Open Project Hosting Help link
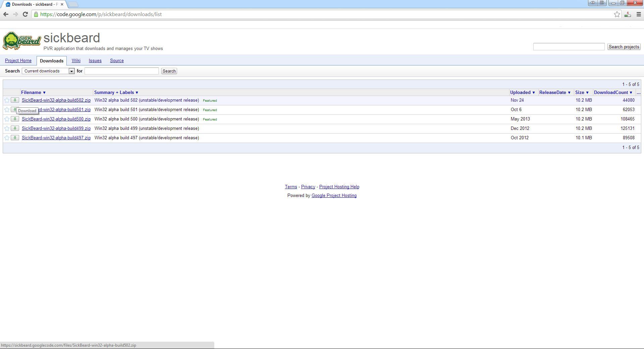This screenshot has width=644, height=349. coord(339,187)
